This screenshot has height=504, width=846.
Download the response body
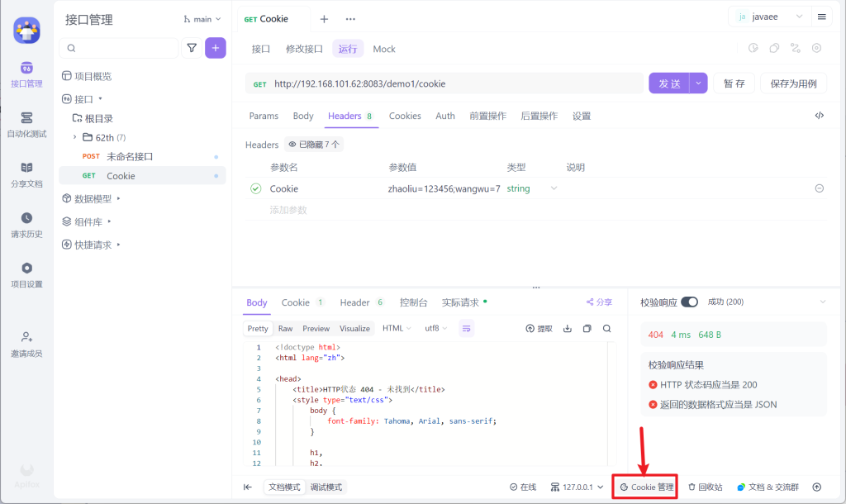567,329
